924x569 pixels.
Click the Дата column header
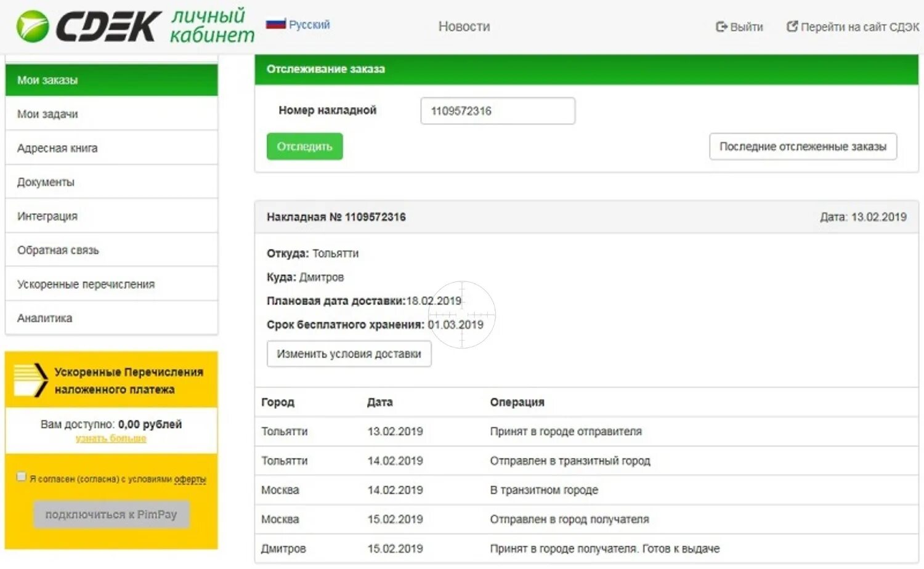coord(379,402)
